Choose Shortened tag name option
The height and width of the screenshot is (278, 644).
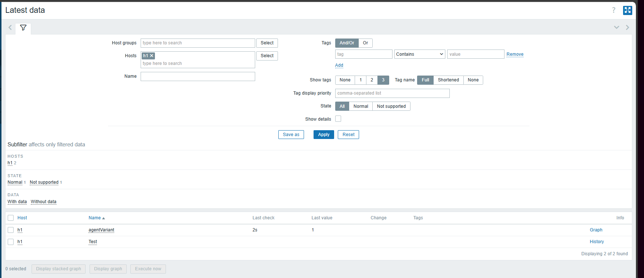point(448,80)
